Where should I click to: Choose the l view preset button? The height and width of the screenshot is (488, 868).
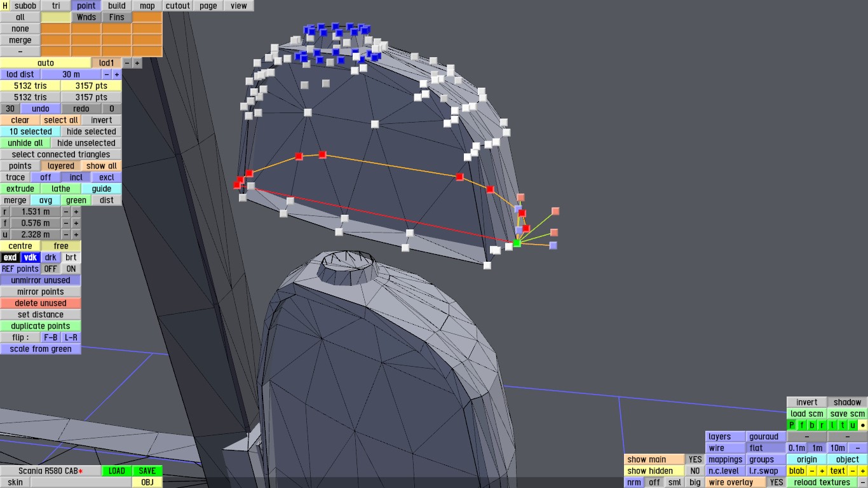(x=832, y=425)
